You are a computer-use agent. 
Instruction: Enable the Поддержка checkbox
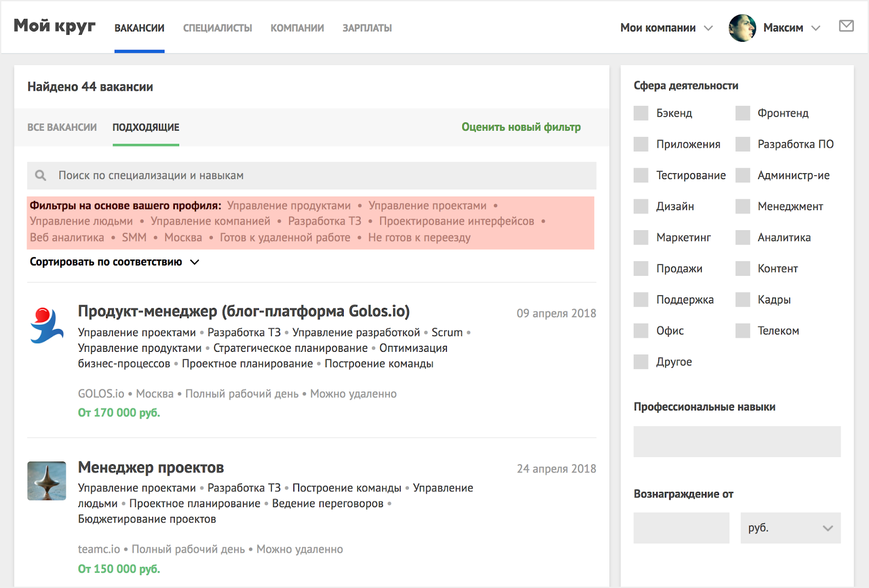(x=641, y=299)
